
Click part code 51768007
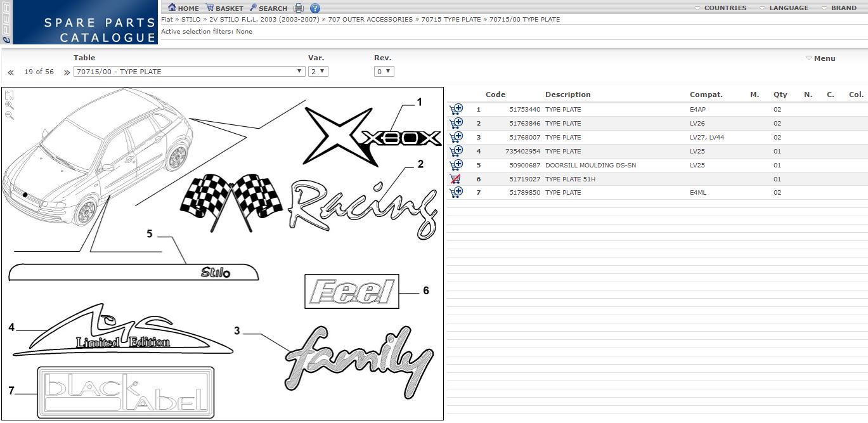[x=525, y=138]
